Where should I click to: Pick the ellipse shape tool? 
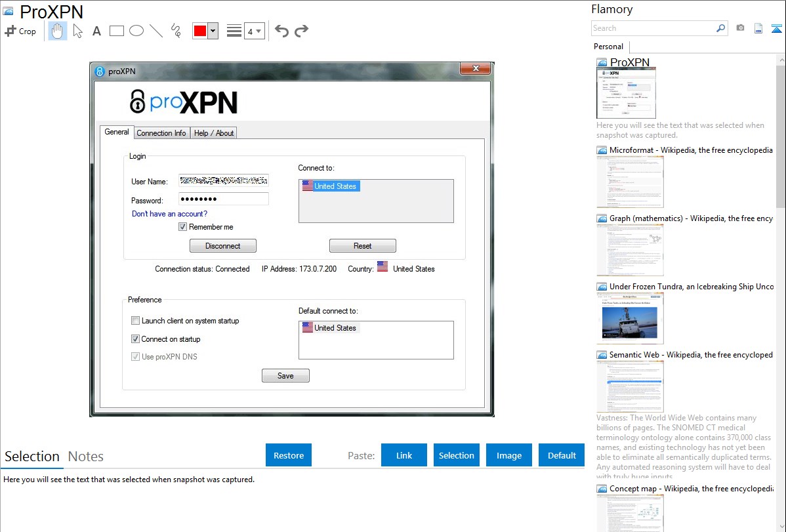(136, 31)
